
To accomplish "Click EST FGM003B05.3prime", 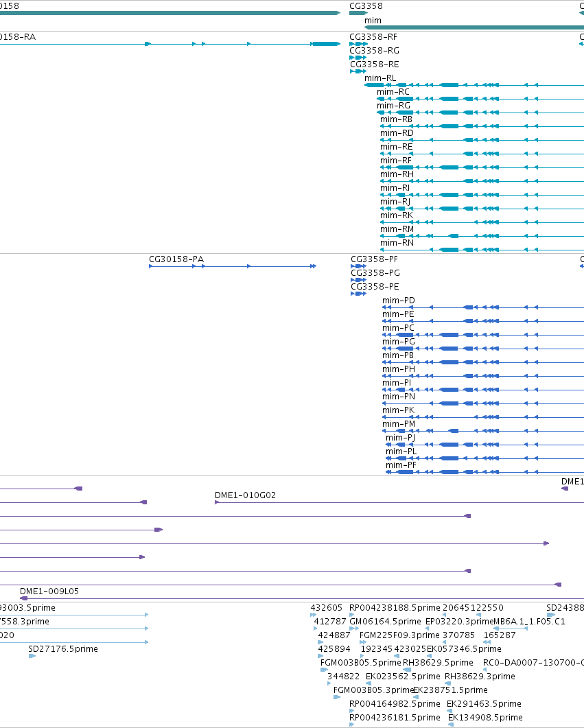I will tap(373, 690).
